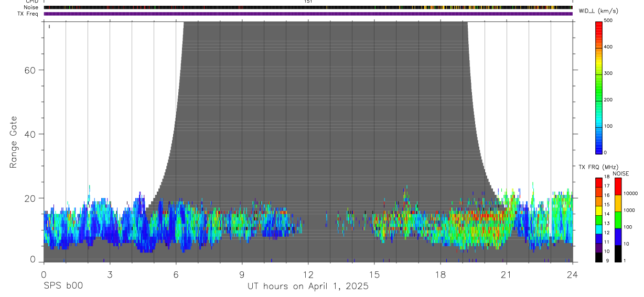Image resolution: width=644 pixels, height=297 pixels.
Task: Pick the red 17–18 MHz frequency swatch
Action: [599, 182]
